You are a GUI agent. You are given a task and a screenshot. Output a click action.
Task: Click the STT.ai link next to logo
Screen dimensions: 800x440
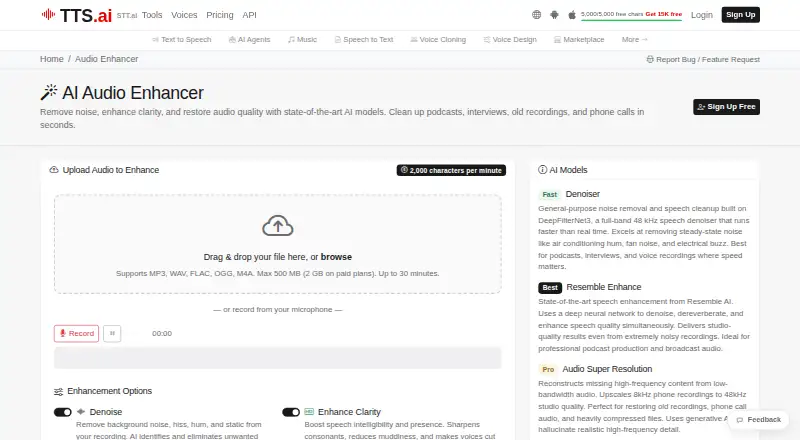[127, 16]
